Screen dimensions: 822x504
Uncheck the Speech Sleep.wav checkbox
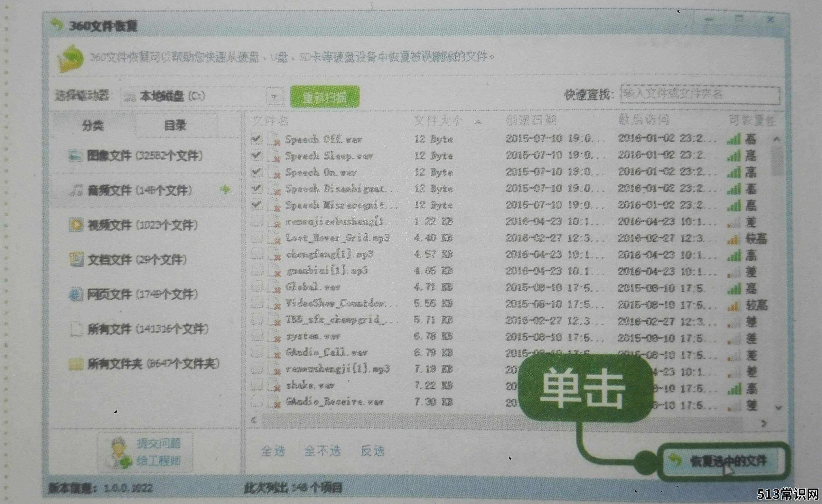coord(257,155)
